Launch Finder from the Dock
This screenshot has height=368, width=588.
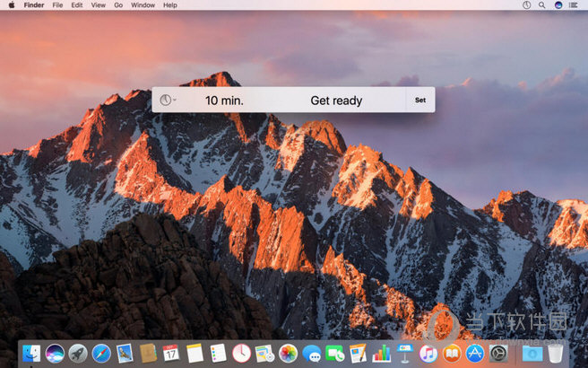tap(31, 354)
